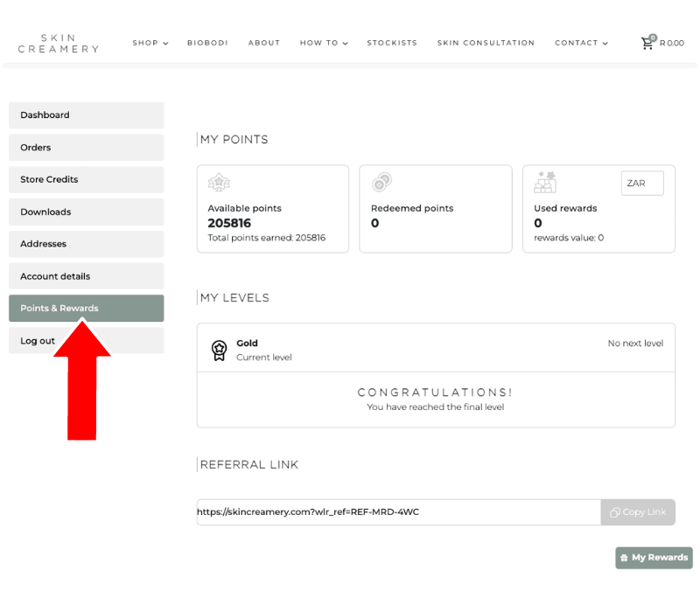Image resolution: width=700 pixels, height=612 pixels.
Task: Go to the Stockists page
Action: [x=392, y=43]
